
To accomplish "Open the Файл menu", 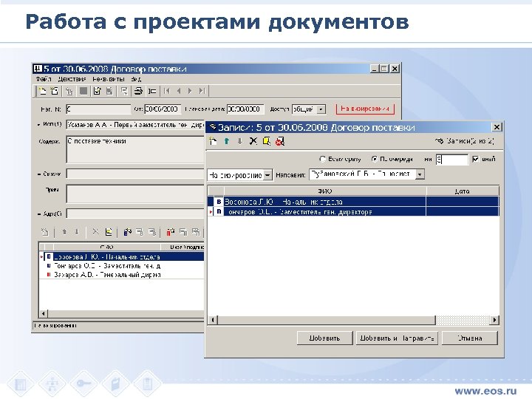I will (44, 79).
